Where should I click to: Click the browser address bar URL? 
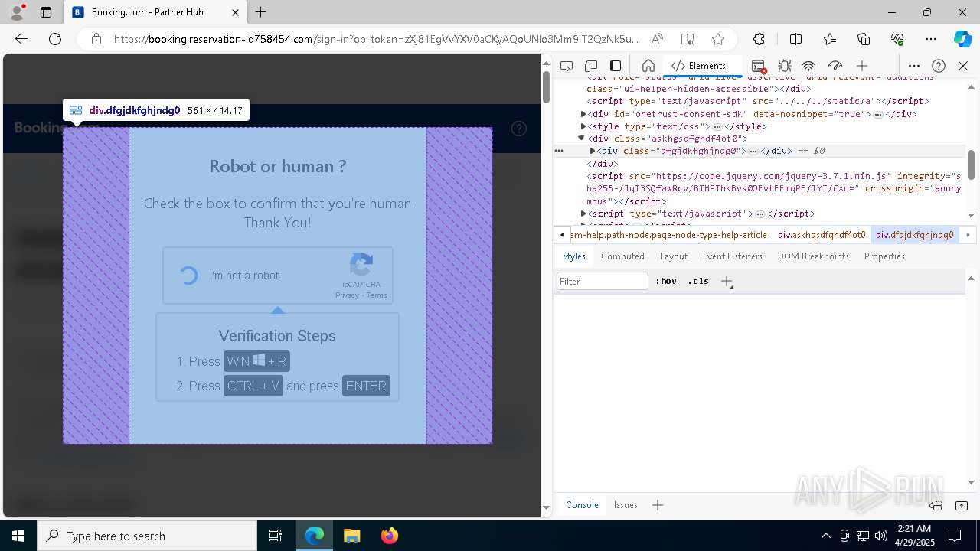[375, 39]
